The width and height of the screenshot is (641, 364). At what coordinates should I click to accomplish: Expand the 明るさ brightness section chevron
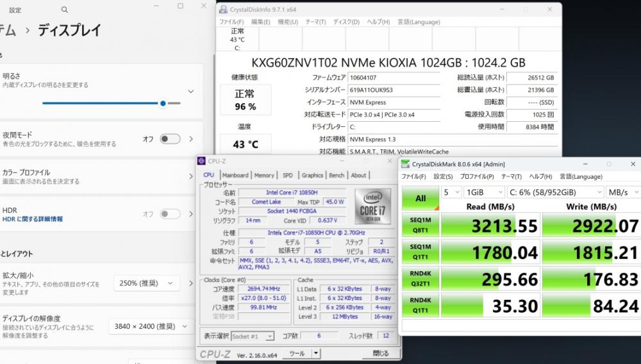(190, 92)
